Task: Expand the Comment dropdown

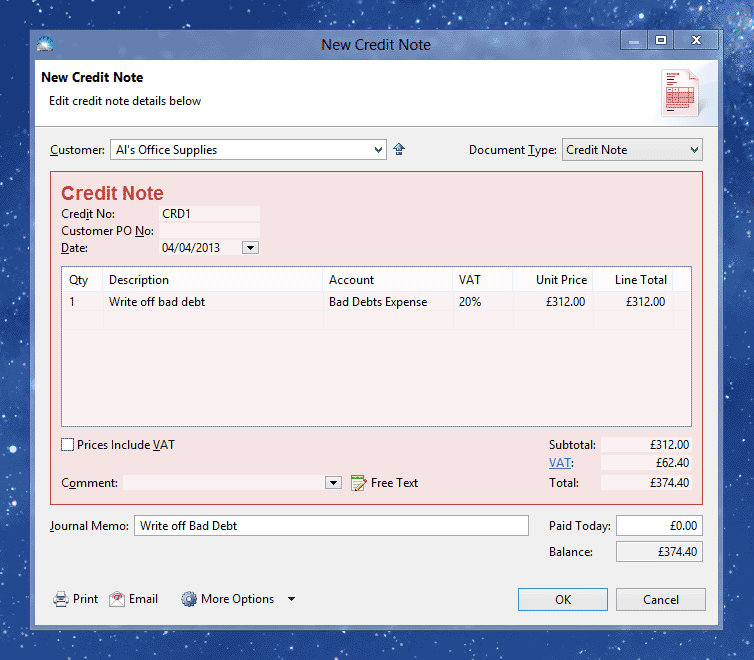Action: pos(333,483)
